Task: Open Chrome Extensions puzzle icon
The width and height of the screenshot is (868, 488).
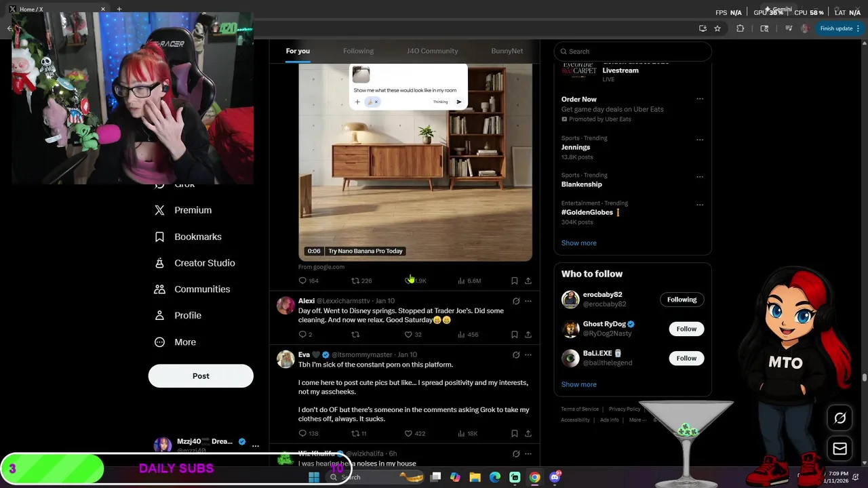Action: (x=740, y=28)
